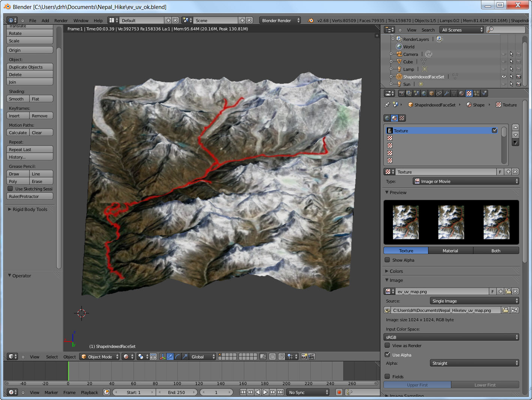Open the Physics properties tab
This screenshot has height=400, width=532.
point(484,93)
